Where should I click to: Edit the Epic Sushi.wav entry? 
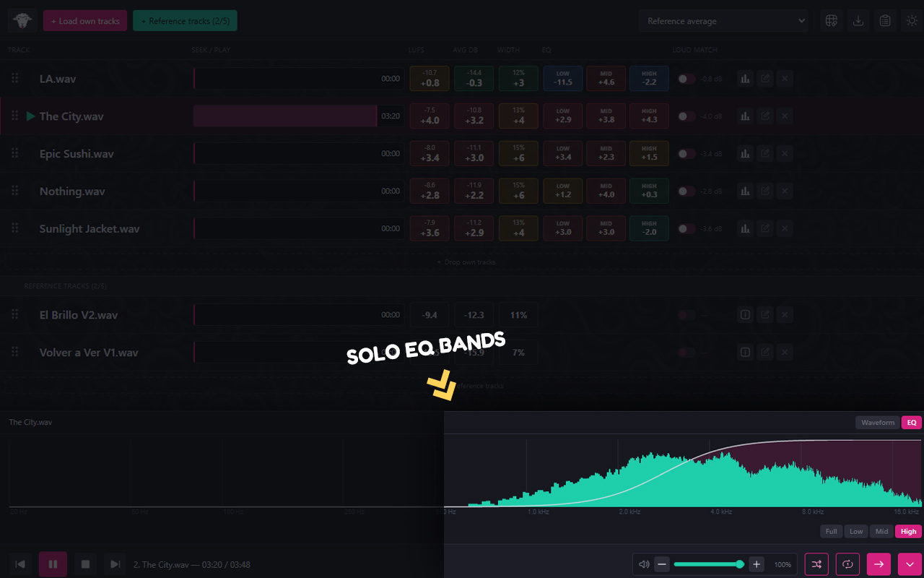pyautogui.click(x=765, y=154)
